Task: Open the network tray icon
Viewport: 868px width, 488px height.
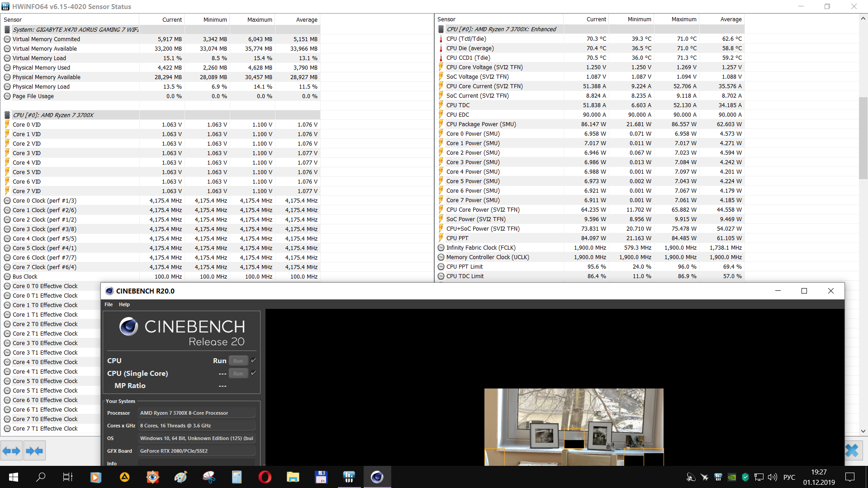Action: tap(759, 477)
